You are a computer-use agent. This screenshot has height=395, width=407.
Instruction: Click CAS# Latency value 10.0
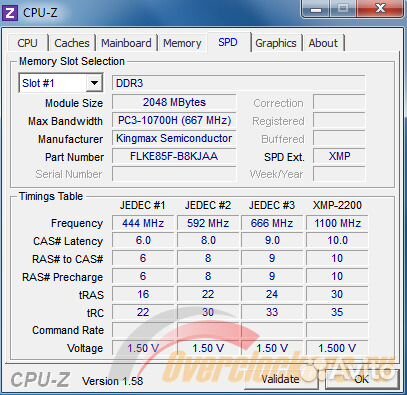point(337,241)
